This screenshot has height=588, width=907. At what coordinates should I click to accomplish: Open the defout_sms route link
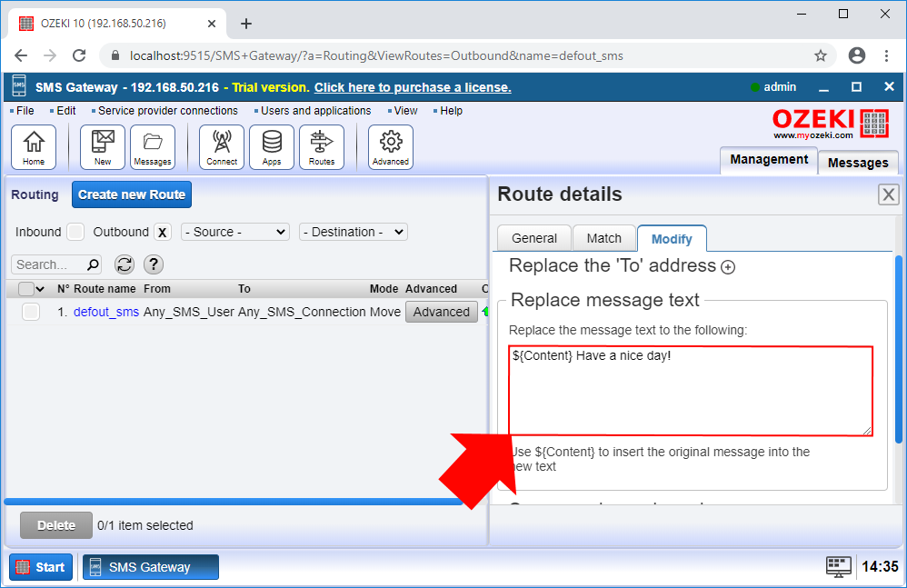[106, 312]
